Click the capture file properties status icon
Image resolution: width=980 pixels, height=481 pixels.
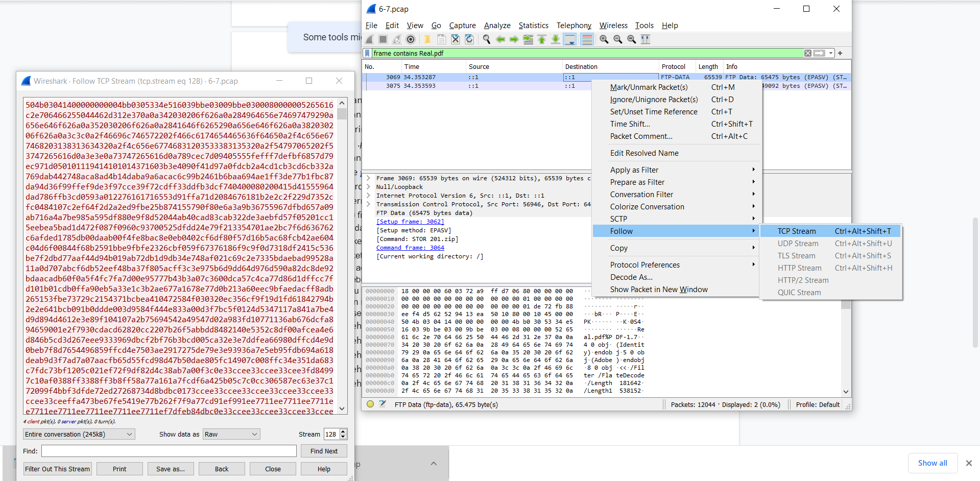[x=383, y=404]
